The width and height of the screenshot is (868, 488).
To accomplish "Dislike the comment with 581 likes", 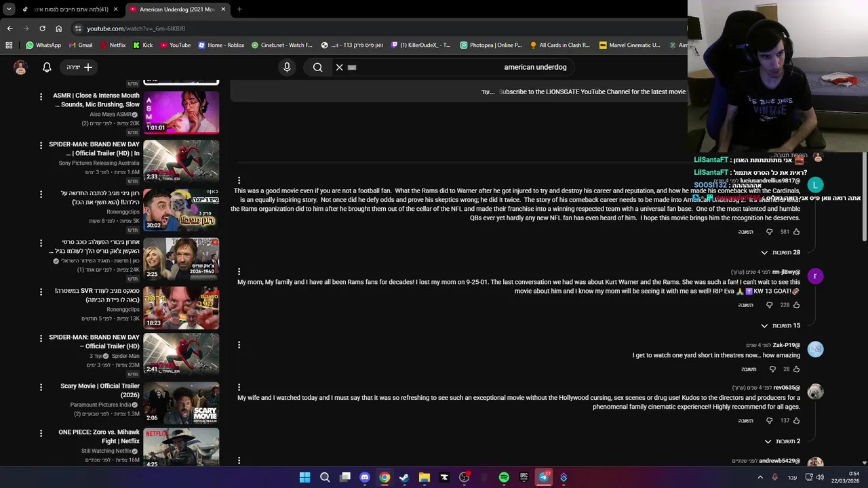I will (x=769, y=232).
